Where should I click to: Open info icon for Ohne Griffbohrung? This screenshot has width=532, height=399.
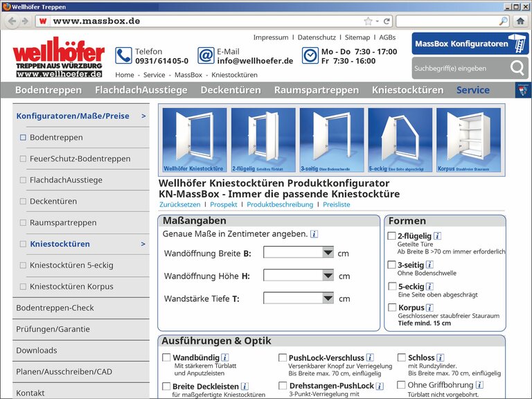(x=479, y=384)
